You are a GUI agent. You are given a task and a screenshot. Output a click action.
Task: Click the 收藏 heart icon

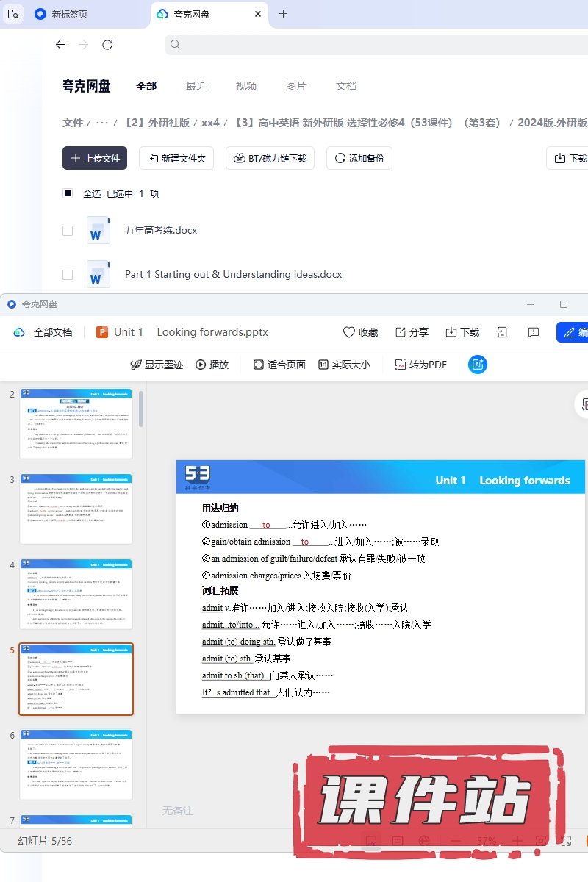point(349,332)
